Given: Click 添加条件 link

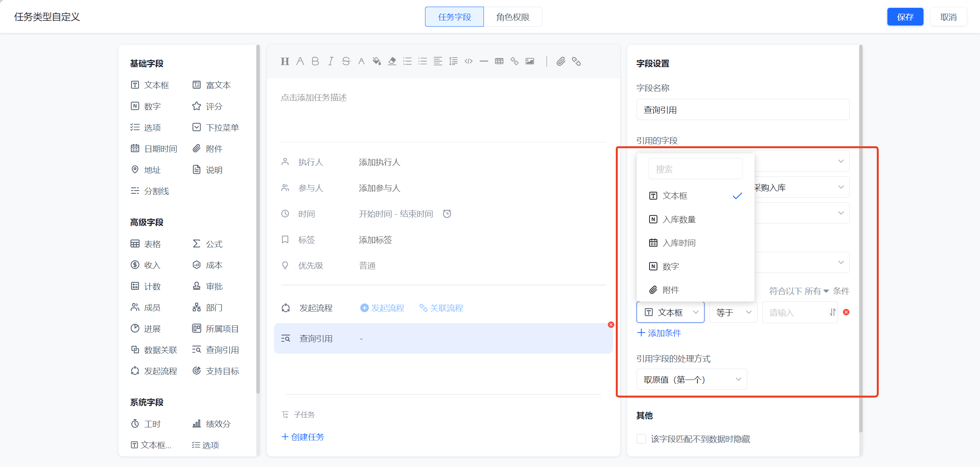Looking at the screenshot, I should point(659,333).
